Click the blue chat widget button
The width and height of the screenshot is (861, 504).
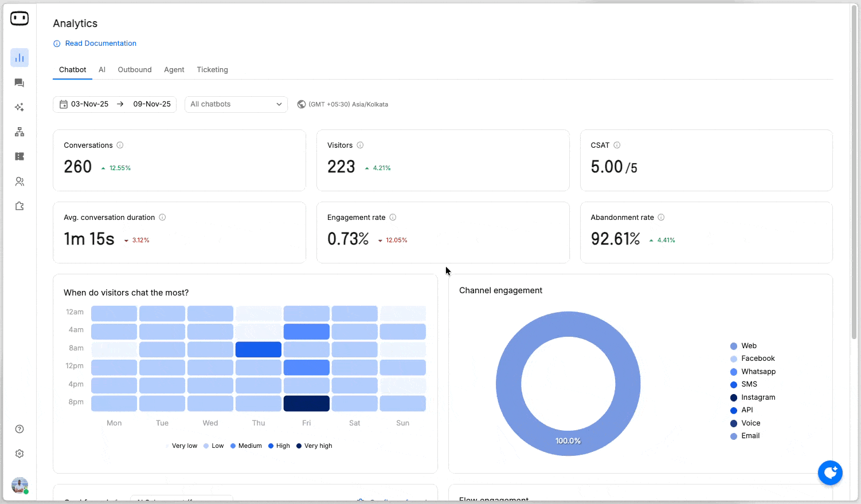(x=829, y=473)
